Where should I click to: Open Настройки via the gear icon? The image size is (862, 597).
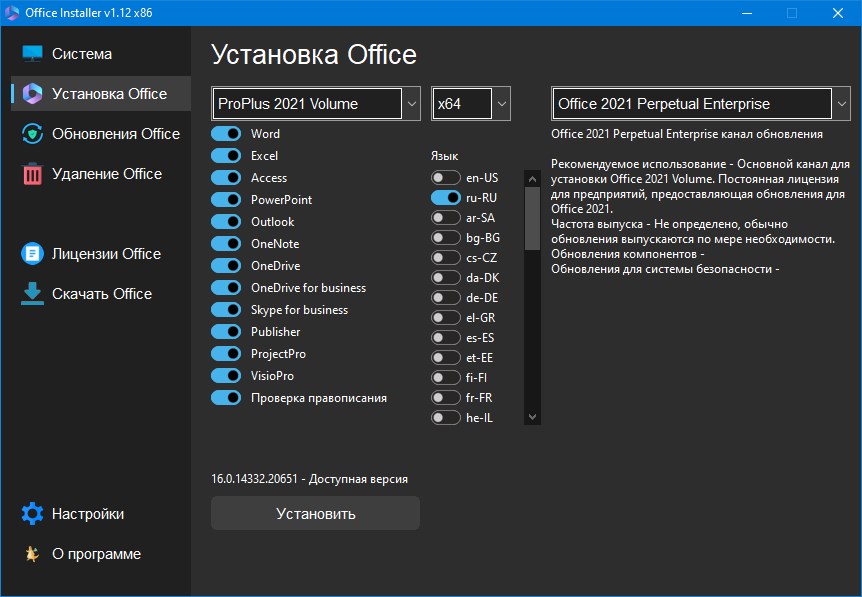click(32, 513)
